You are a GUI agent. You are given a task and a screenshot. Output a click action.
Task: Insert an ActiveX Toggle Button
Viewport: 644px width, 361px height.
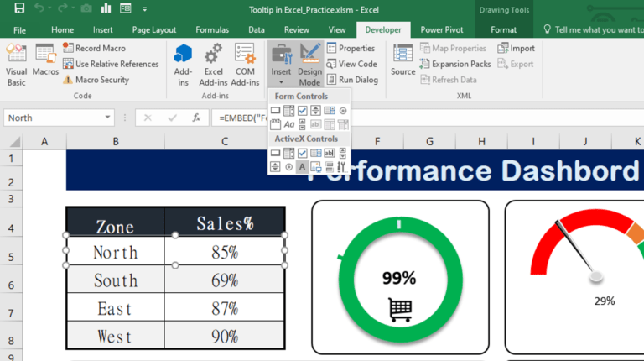330,166
